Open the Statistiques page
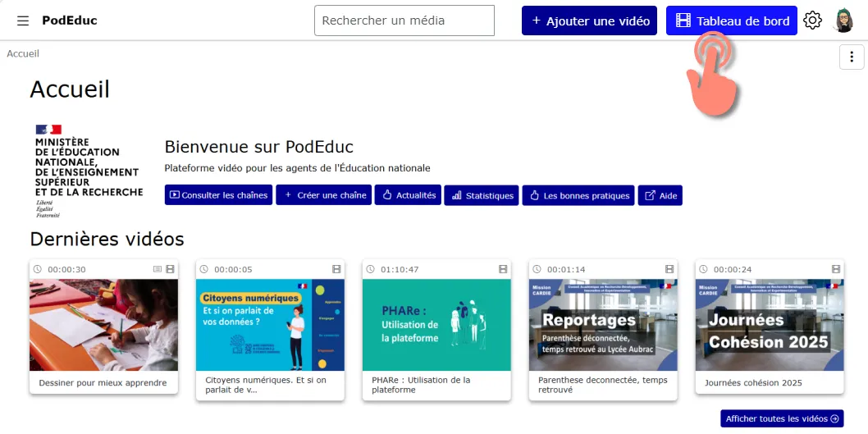 (482, 195)
